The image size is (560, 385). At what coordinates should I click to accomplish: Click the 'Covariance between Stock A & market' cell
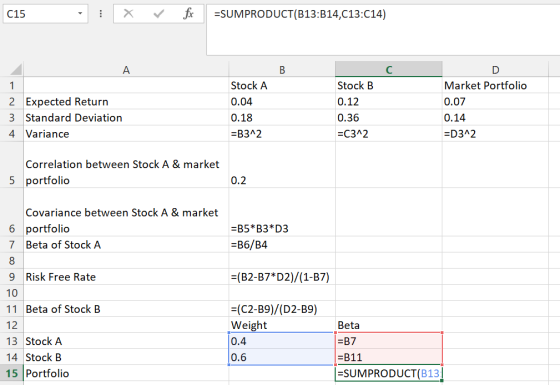pos(126,212)
